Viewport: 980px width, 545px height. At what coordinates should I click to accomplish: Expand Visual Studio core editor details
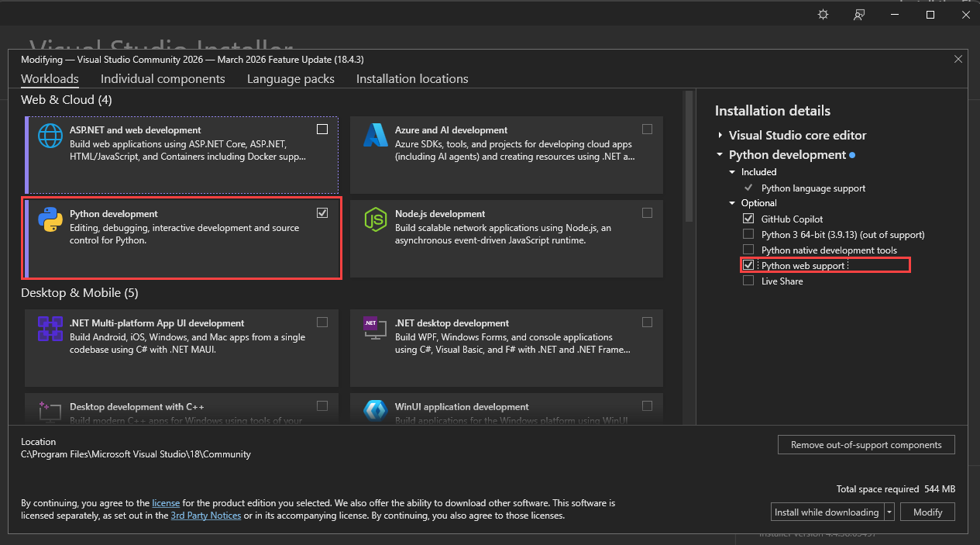720,135
